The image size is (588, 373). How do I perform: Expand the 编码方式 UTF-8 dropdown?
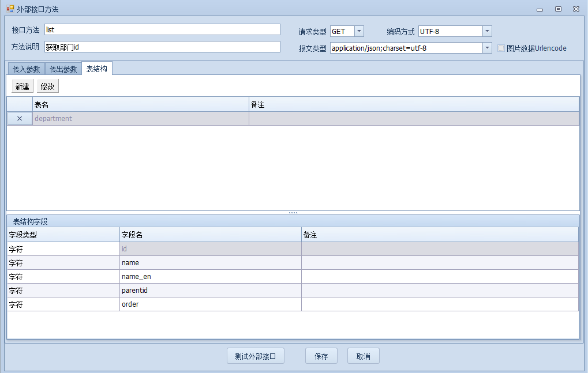[487, 31]
